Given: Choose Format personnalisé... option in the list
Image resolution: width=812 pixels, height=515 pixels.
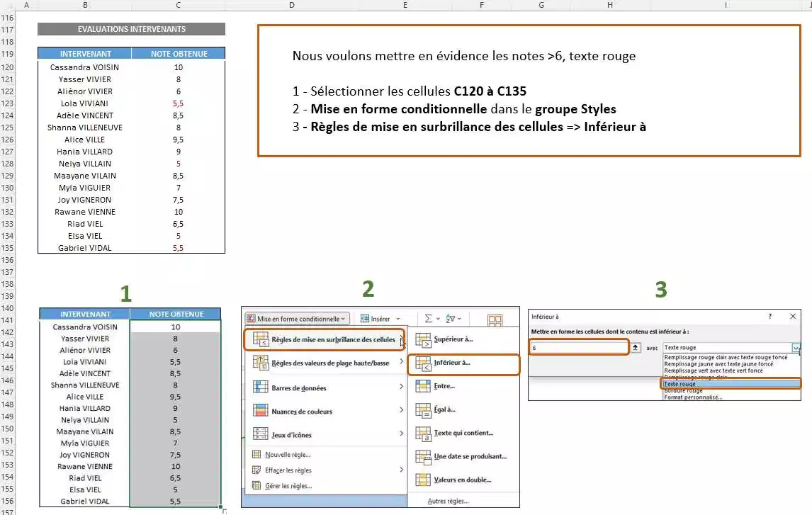Looking at the screenshot, I should tap(693, 397).
